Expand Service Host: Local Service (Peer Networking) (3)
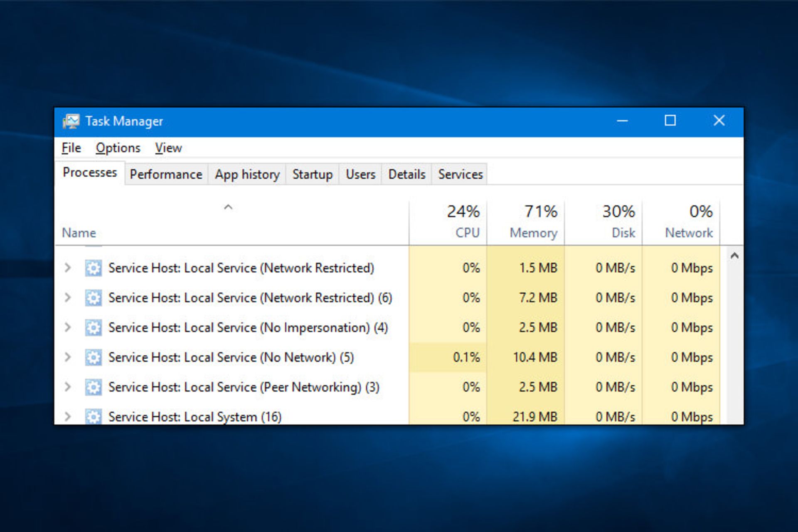This screenshot has width=798, height=532. [68, 387]
